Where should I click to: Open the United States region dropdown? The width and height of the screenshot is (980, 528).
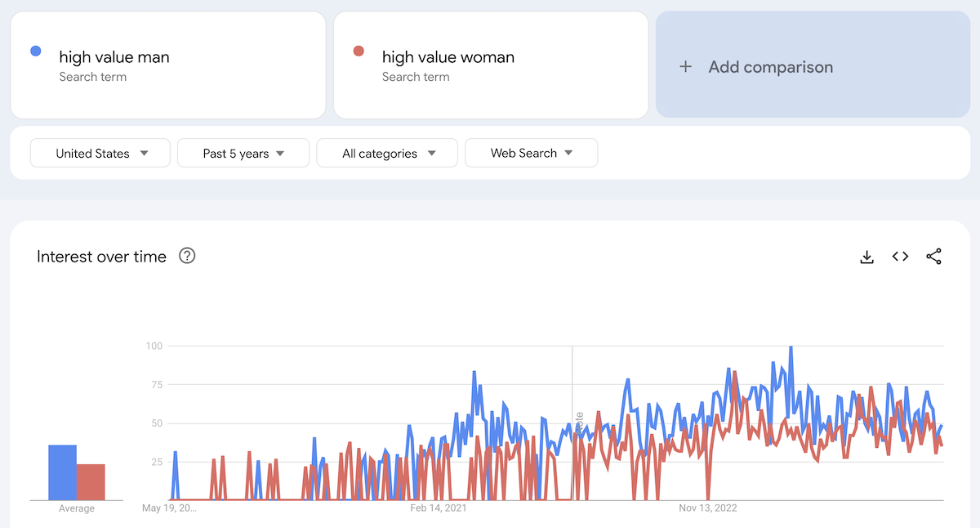(100, 153)
